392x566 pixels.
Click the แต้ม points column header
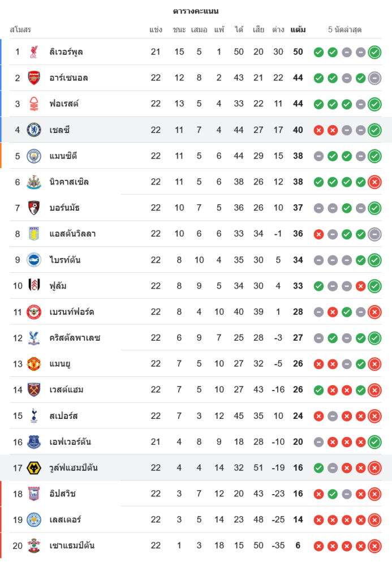[298, 29]
